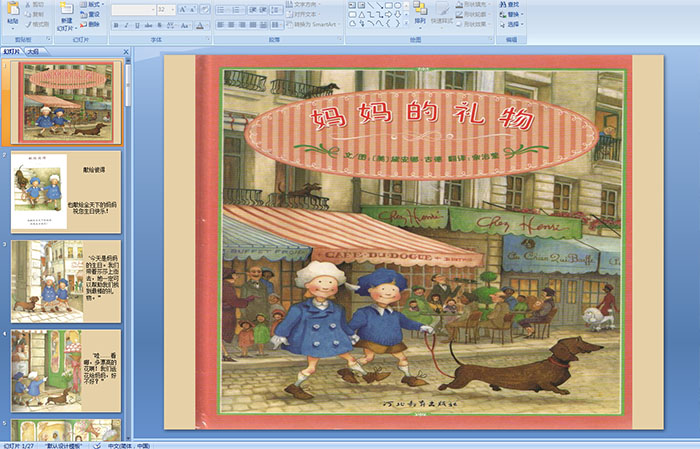Image resolution: width=700 pixels, height=449 pixels.
Task: Open character spacing (AV) menu
Action: coord(171,25)
